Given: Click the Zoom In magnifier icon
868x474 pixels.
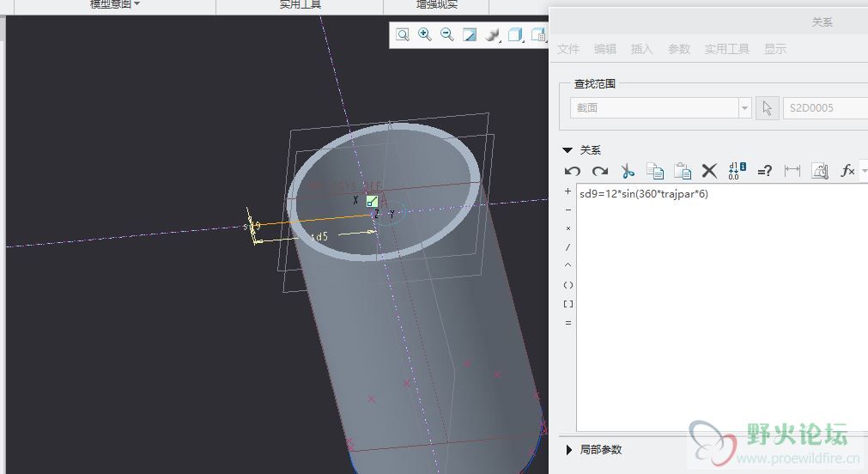Looking at the screenshot, I should (425, 34).
